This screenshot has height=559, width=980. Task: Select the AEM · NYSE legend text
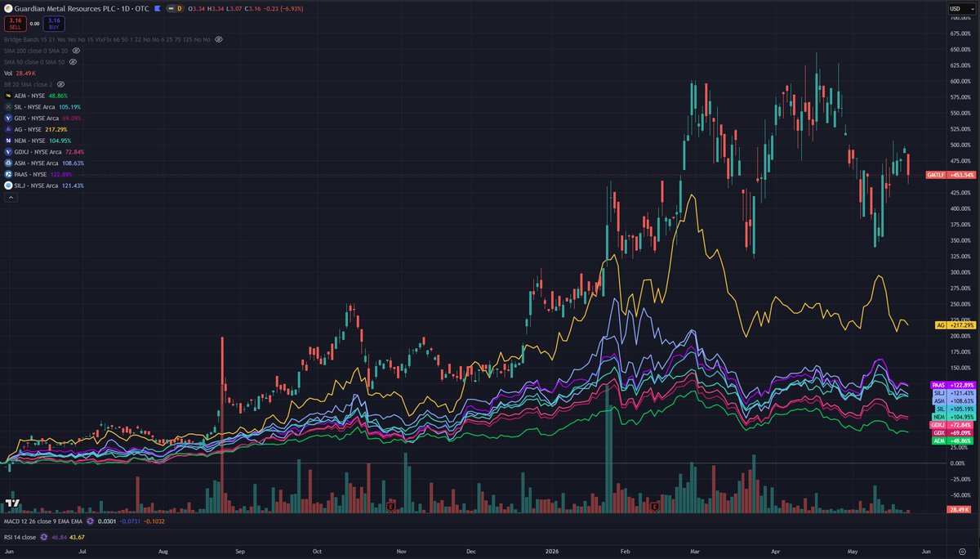click(29, 96)
